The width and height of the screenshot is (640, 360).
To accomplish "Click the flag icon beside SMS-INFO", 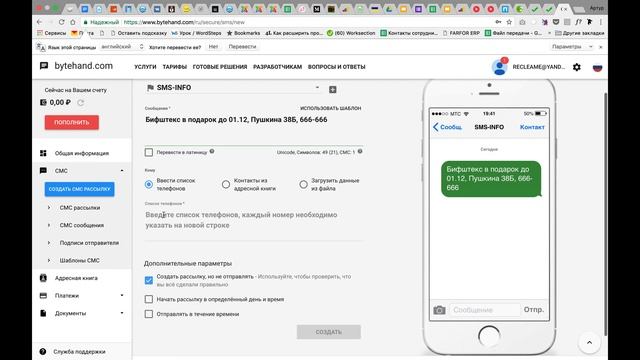I will [150, 87].
